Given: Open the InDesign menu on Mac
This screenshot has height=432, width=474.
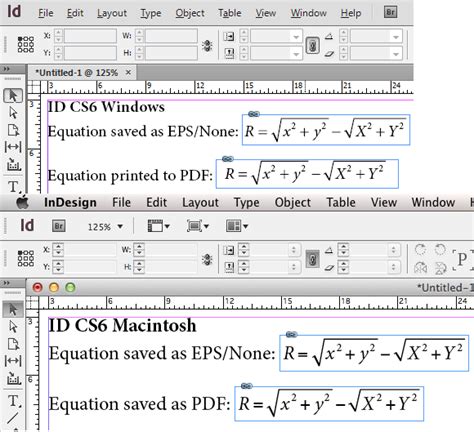Looking at the screenshot, I should point(70,202).
